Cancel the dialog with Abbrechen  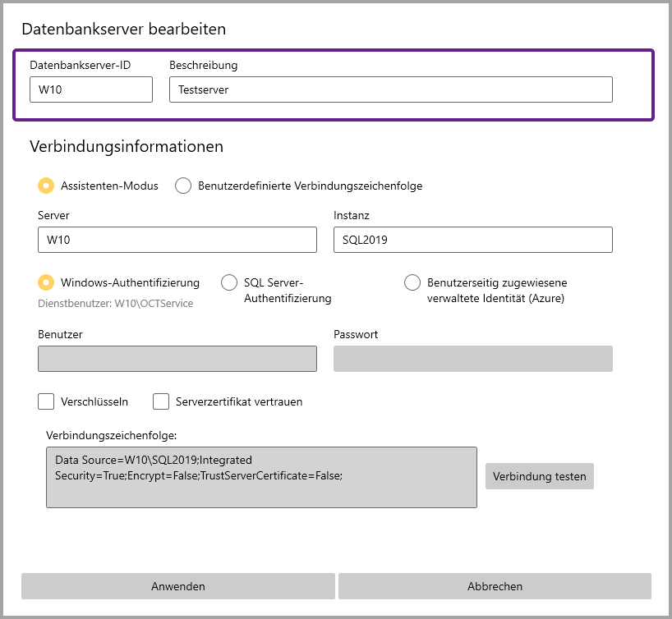pos(495,586)
